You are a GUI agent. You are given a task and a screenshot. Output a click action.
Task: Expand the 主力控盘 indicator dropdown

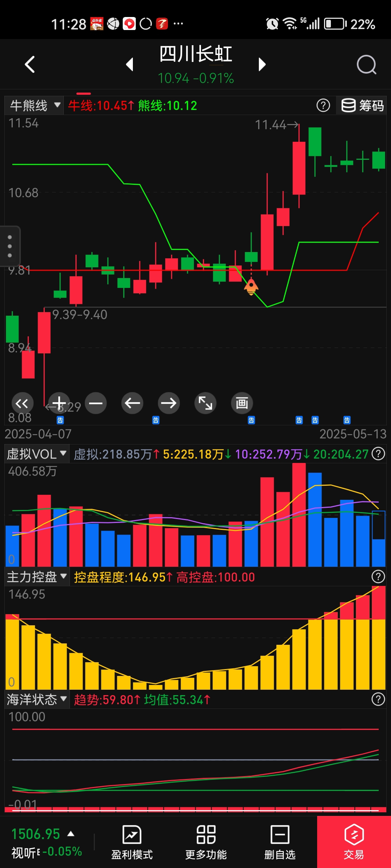click(37, 577)
